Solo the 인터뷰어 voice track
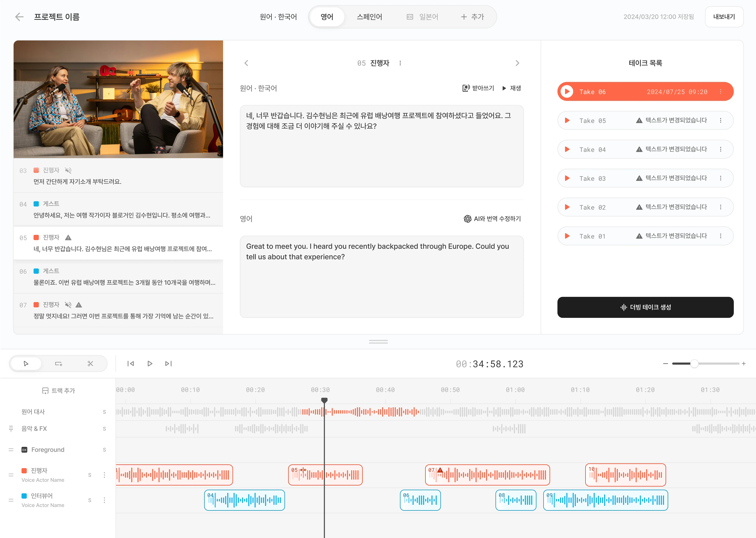 (90, 500)
